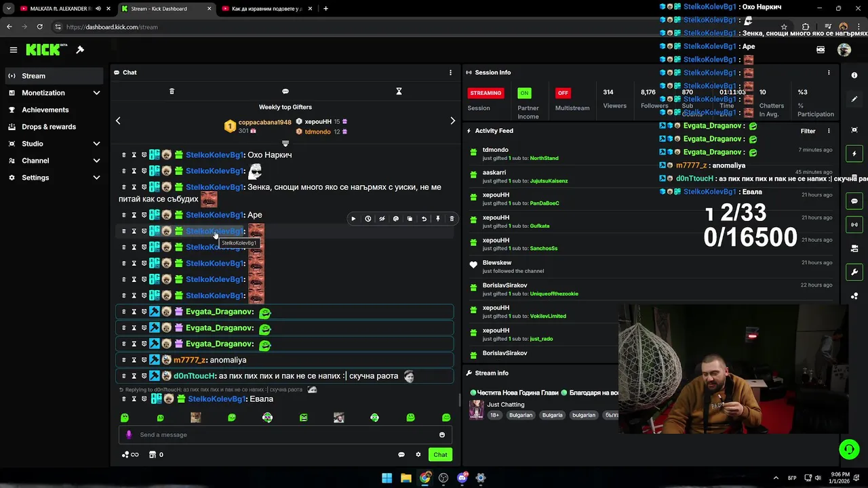Open green support chat bubble at bottom right
Viewport: 868px width, 488px height.
point(849,449)
